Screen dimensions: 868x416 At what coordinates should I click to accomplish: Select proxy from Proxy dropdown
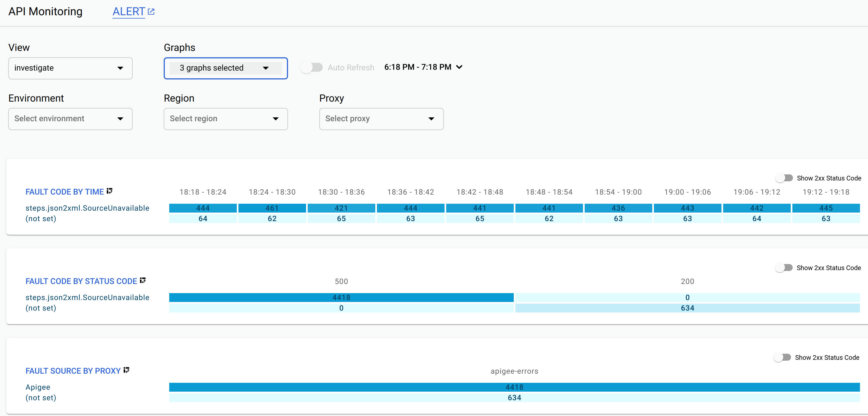381,118
